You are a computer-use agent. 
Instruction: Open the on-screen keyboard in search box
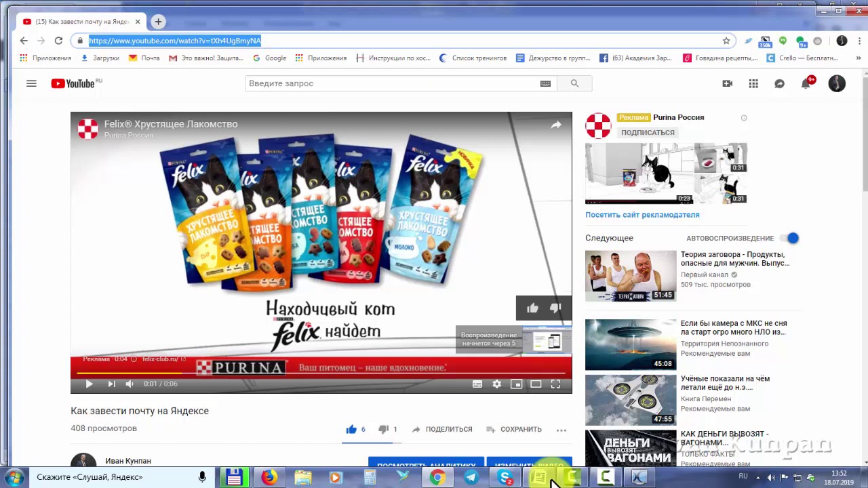click(x=545, y=83)
